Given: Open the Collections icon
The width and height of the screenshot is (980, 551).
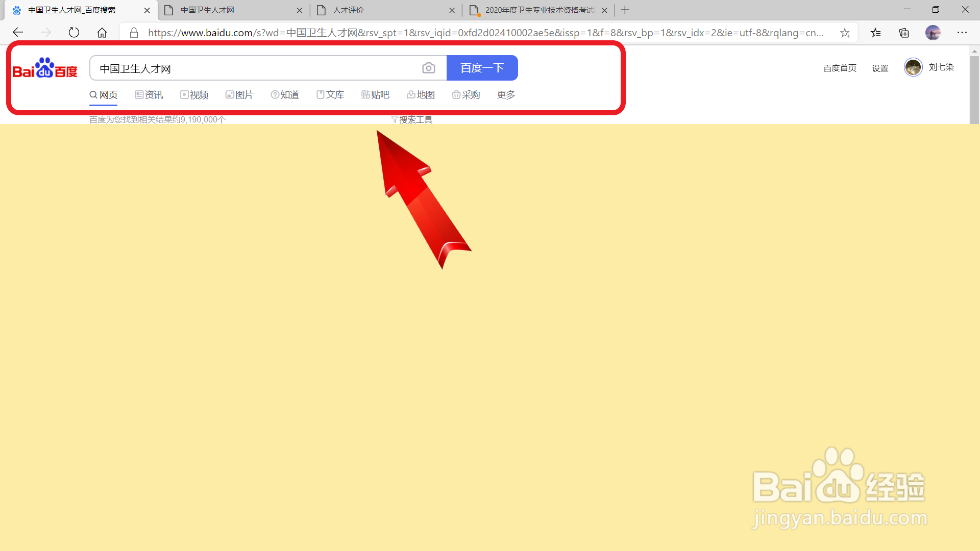Looking at the screenshot, I should [x=904, y=33].
